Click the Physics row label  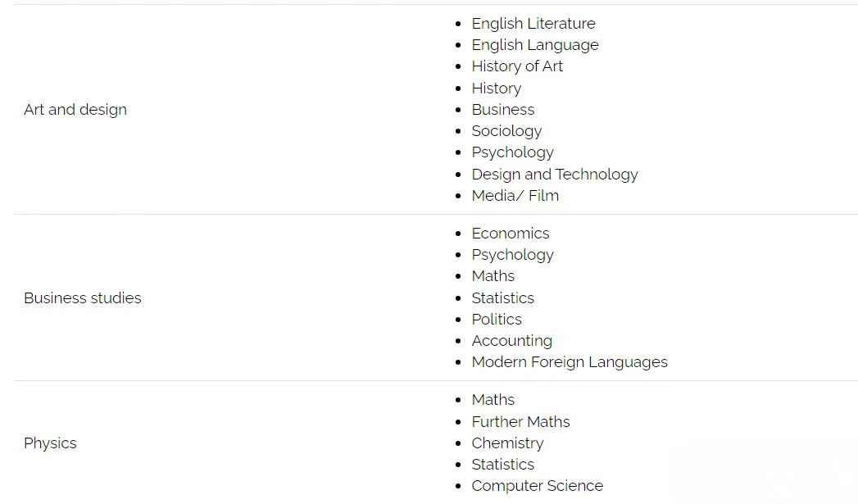pos(50,443)
